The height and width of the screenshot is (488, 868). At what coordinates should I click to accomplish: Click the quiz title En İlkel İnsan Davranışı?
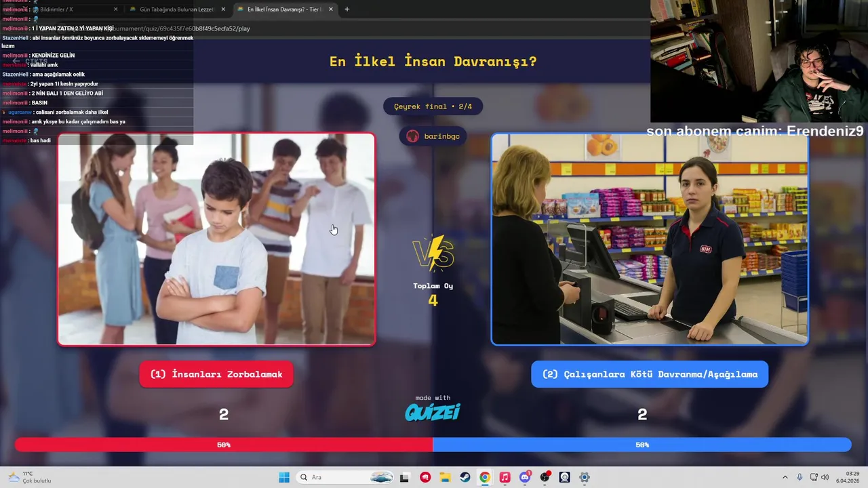(x=433, y=61)
